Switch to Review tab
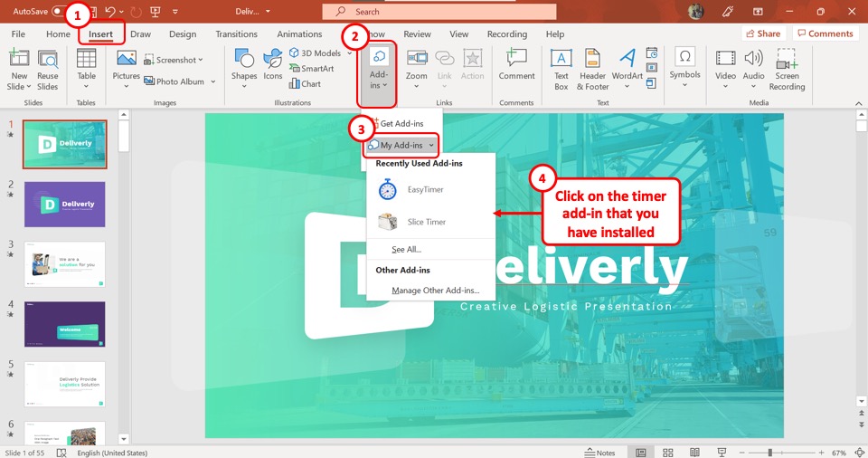This screenshot has height=458, width=868. (417, 33)
